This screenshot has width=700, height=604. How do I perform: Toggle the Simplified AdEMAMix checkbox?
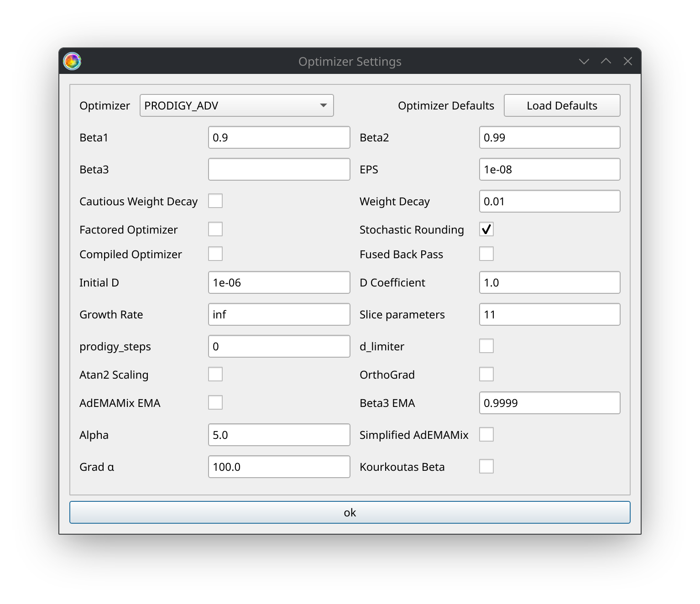pos(486,434)
